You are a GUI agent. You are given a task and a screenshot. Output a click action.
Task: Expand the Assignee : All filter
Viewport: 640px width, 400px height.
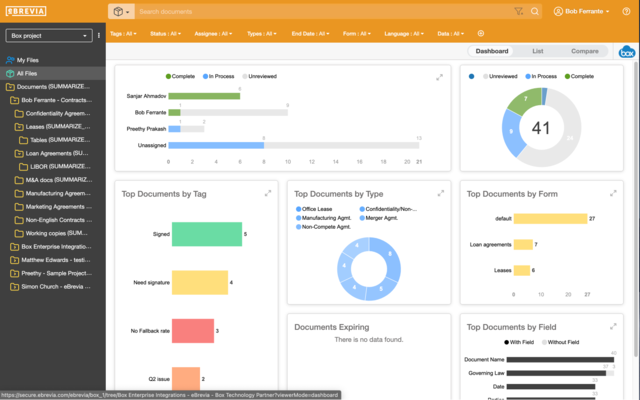(213, 33)
